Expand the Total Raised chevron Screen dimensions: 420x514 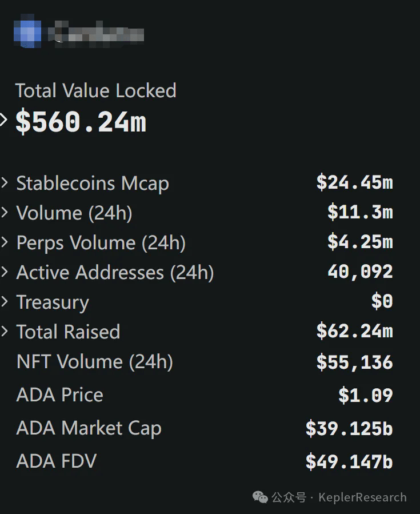5,332
